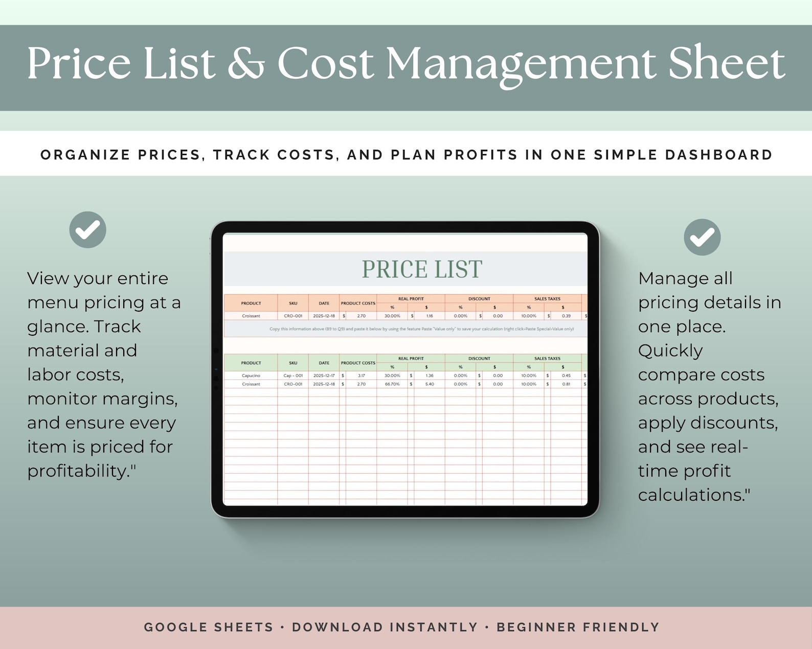Select the orange table's "DISCOUNT" header
The height and width of the screenshot is (649, 812).
479,299
